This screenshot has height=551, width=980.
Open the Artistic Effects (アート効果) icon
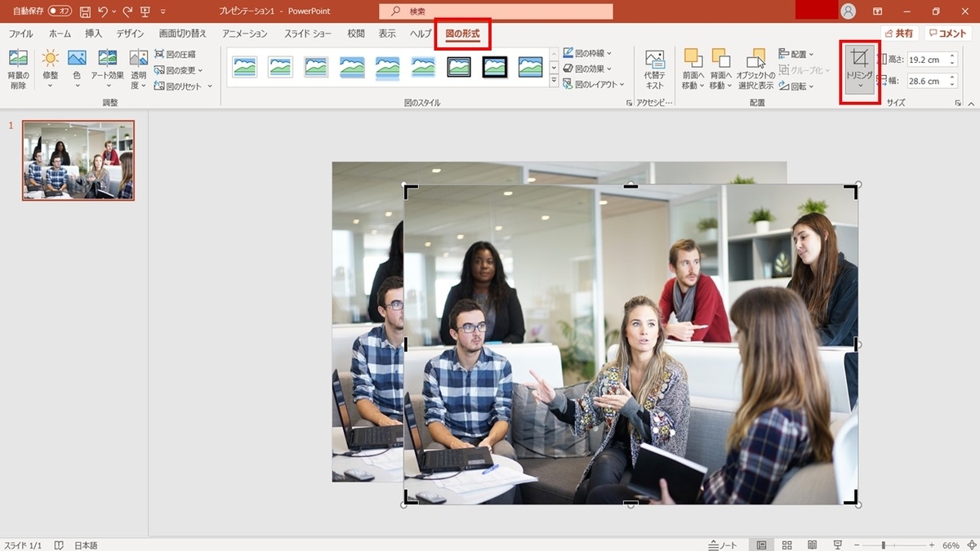pyautogui.click(x=107, y=59)
